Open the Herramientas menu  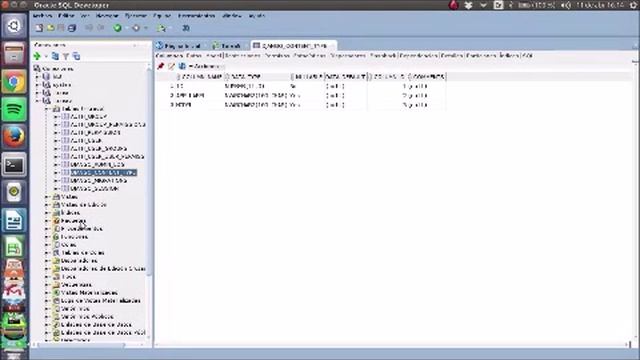[196, 16]
